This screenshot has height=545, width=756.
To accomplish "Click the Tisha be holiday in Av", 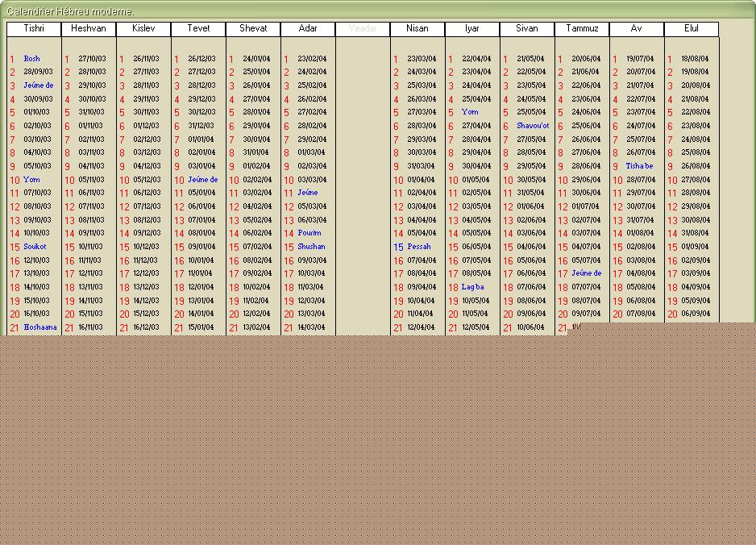I will coord(640,166).
